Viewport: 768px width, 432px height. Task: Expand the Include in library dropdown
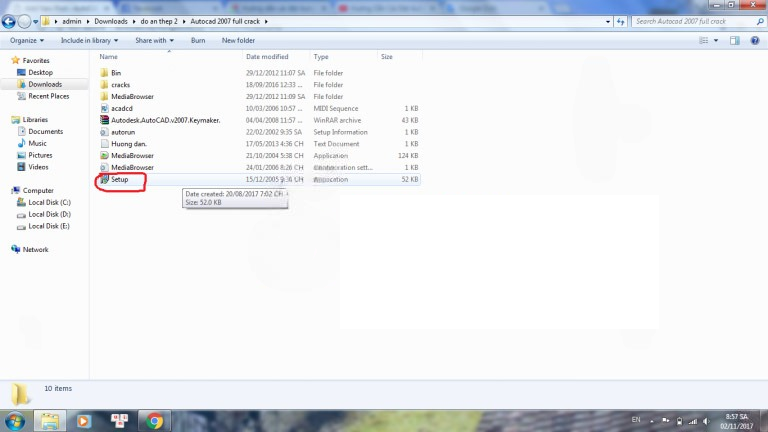pos(89,41)
